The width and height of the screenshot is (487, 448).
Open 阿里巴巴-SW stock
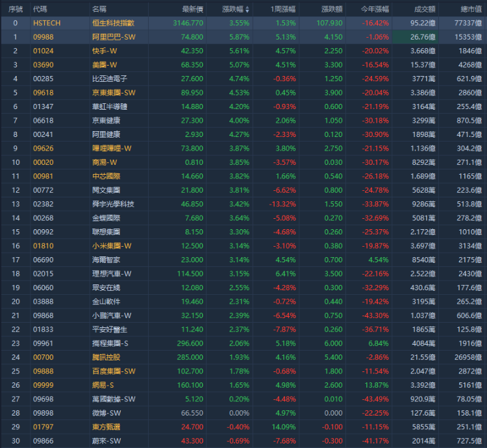coord(114,37)
